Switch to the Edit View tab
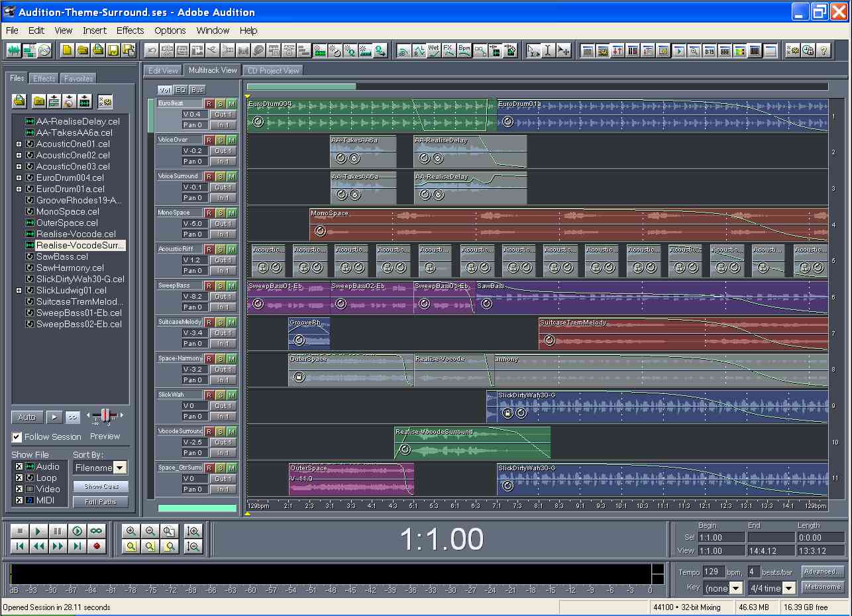The height and width of the screenshot is (616, 852). (x=162, y=70)
